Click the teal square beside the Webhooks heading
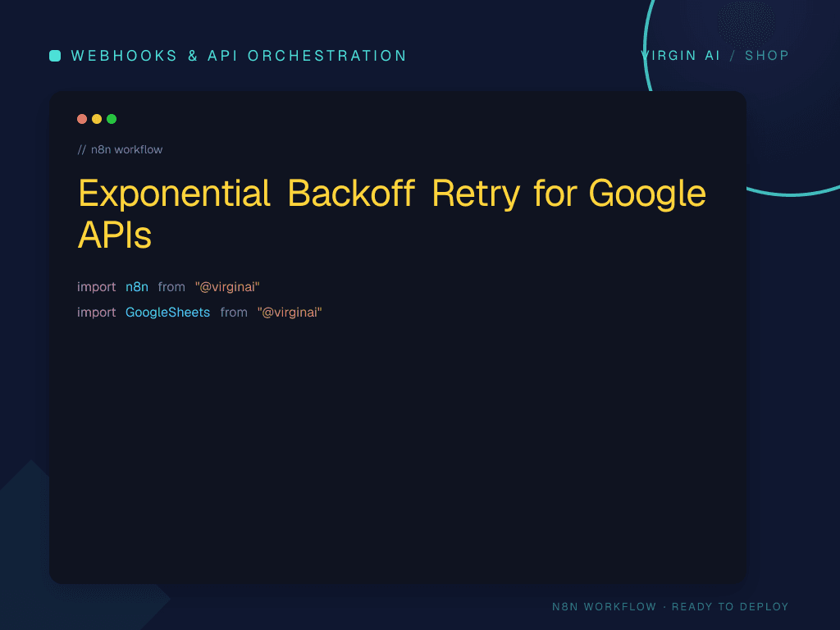The width and height of the screenshot is (840, 630). coord(55,56)
